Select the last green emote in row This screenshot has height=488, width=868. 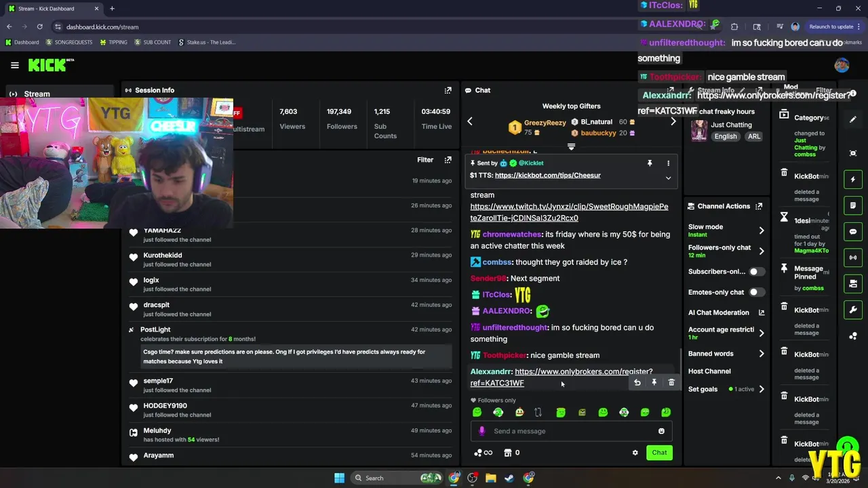(666, 412)
